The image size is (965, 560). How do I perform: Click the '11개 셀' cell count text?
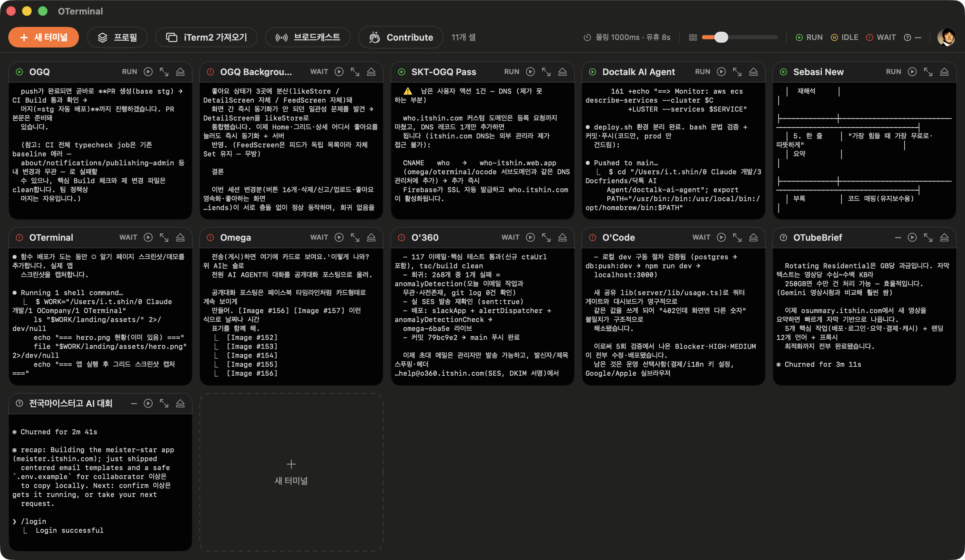pos(463,37)
